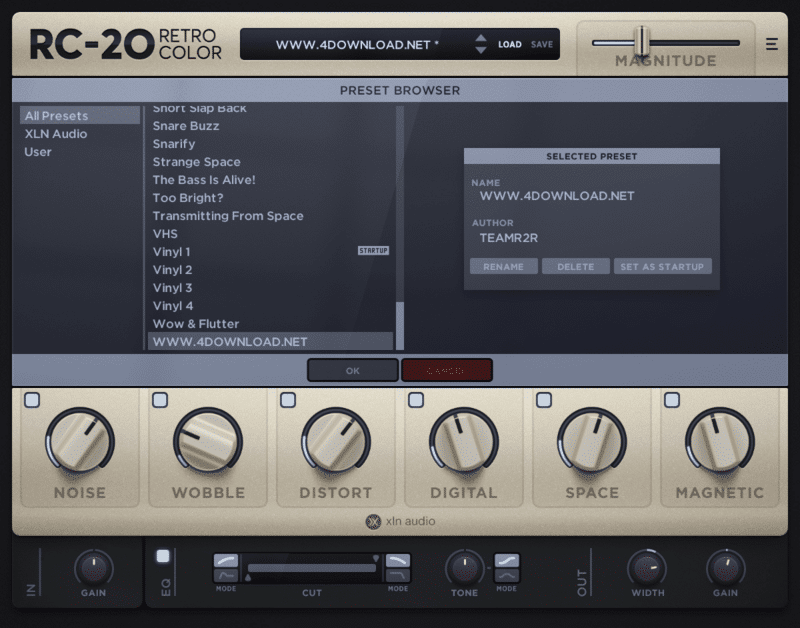Click the Rename button for selected preset

pyautogui.click(x=504, y=266)
